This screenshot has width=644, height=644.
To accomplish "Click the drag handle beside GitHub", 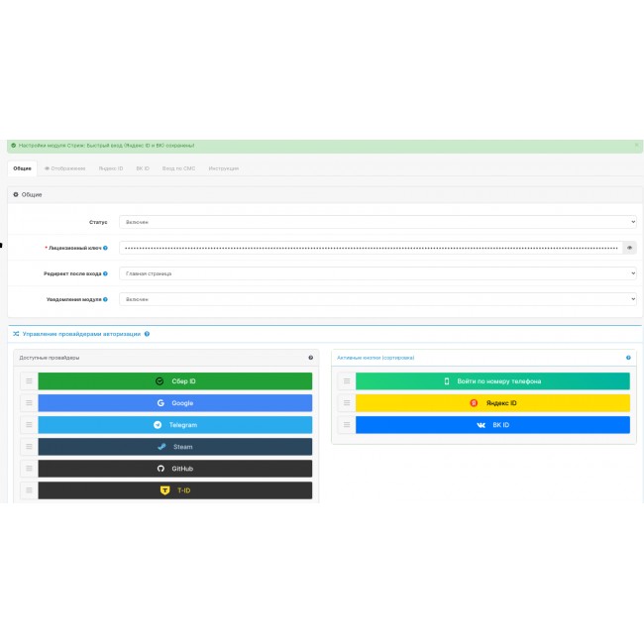I will point(29,469).
